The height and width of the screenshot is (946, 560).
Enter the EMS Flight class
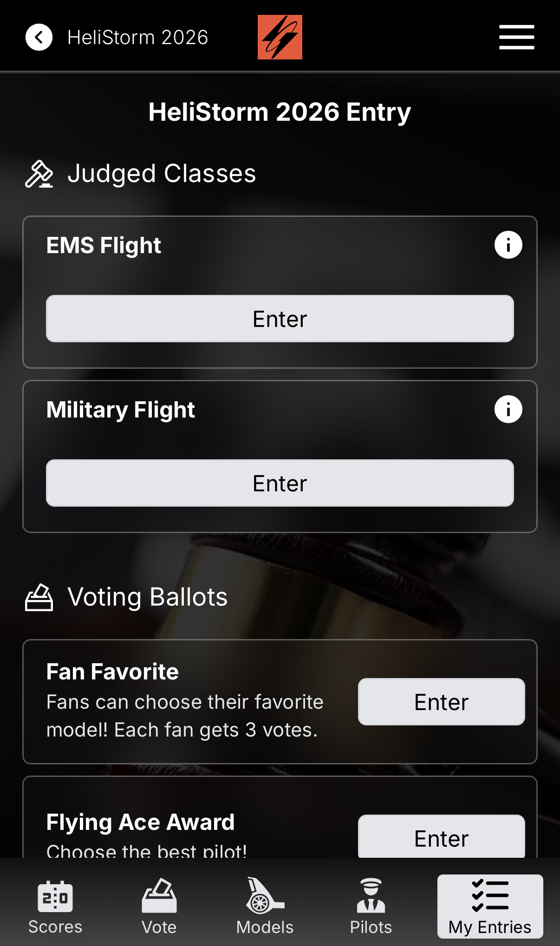(x=280, y=319)
